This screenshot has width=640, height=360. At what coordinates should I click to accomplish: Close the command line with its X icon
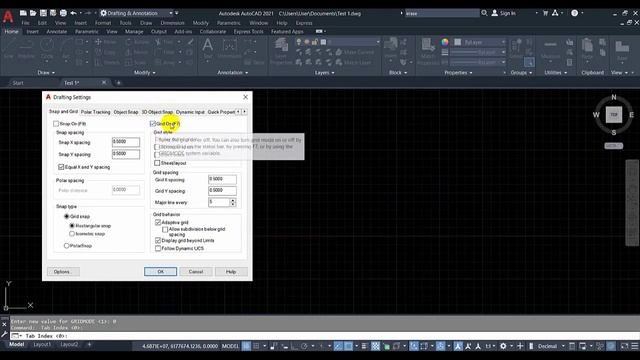point(4,324)
